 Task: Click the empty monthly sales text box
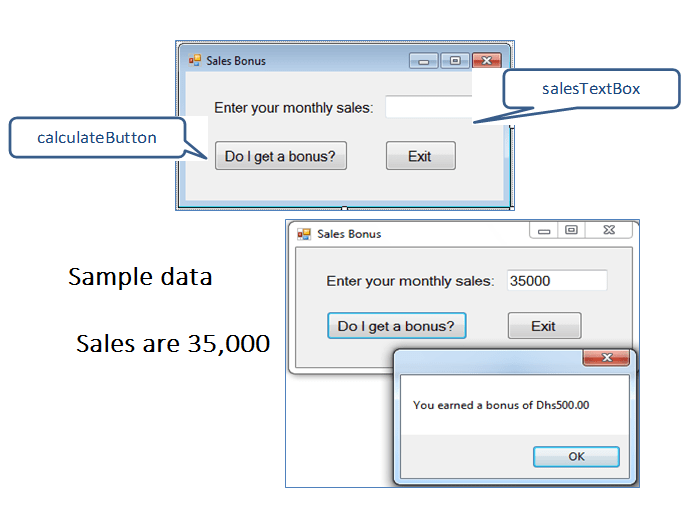point(428,107)
